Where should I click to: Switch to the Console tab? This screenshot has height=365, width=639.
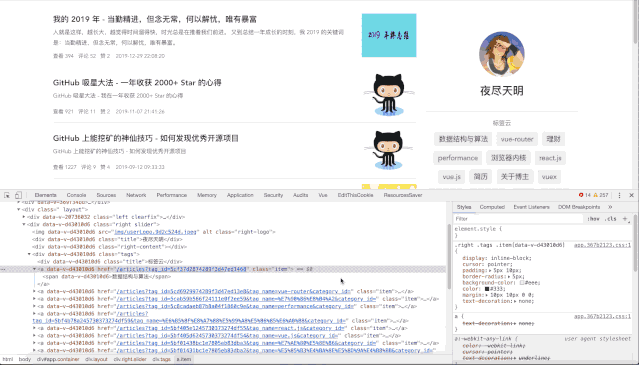tap(76, 195)
